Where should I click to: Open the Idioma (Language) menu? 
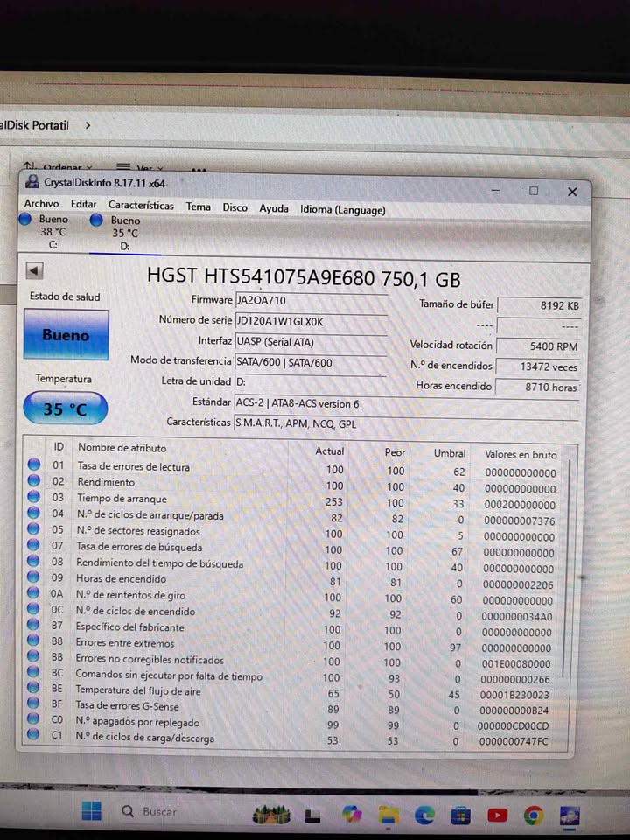click(x=342, y=210)
